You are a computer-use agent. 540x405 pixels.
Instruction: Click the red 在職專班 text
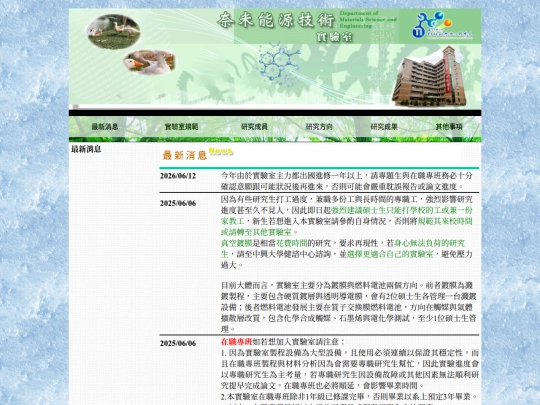pos(237,342)
